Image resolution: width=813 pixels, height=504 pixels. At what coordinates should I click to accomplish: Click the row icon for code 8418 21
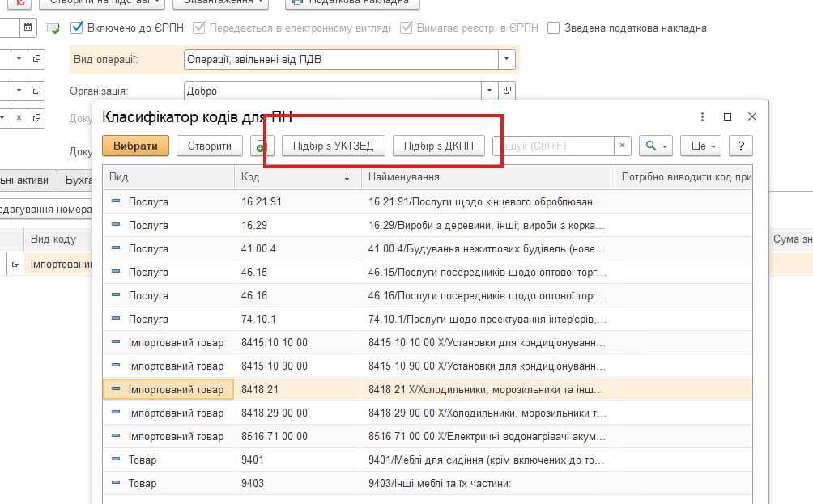[x=116, y=389]
